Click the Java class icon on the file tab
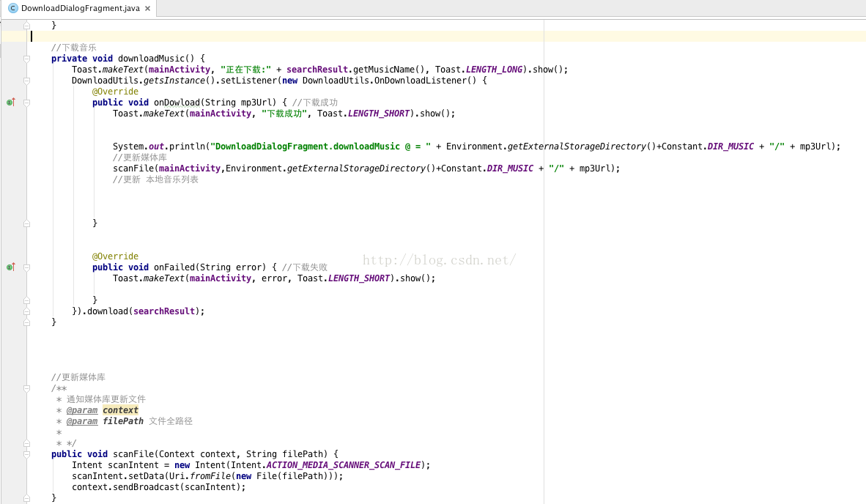The width and height of the screenshot is (866, 504). pyautogui.click(x=12, y=8)
